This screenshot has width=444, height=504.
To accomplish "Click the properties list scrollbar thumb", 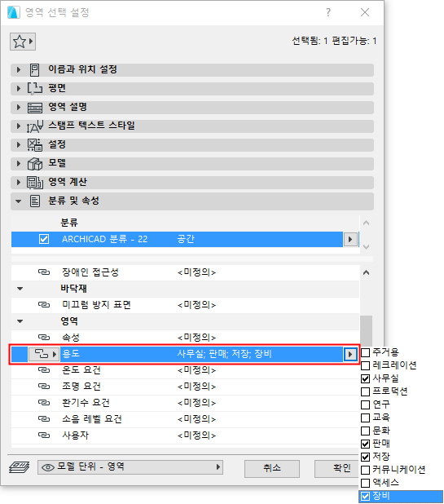I will point(366,331).
